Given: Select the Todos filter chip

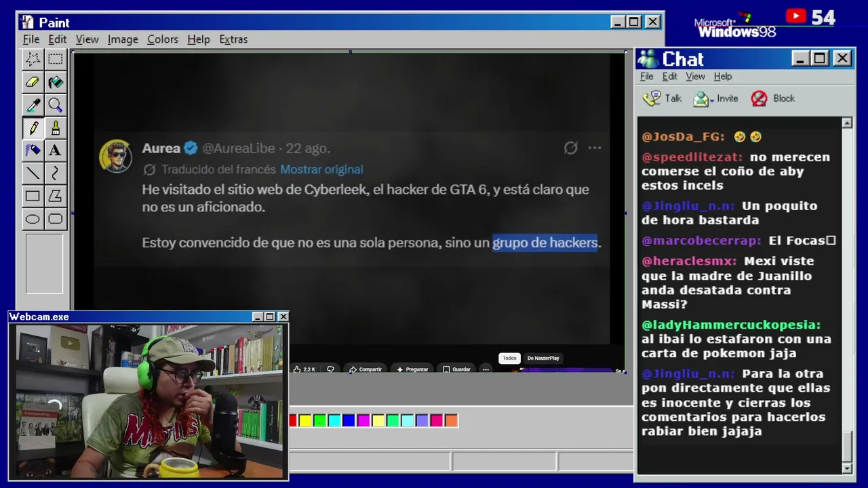Looking at the screenshot, I should pos(509,358).
